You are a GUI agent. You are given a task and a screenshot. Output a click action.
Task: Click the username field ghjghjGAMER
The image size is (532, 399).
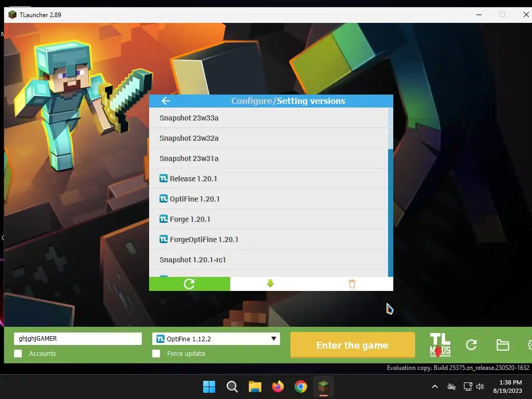pyautogui.click(x=78, y=339)
